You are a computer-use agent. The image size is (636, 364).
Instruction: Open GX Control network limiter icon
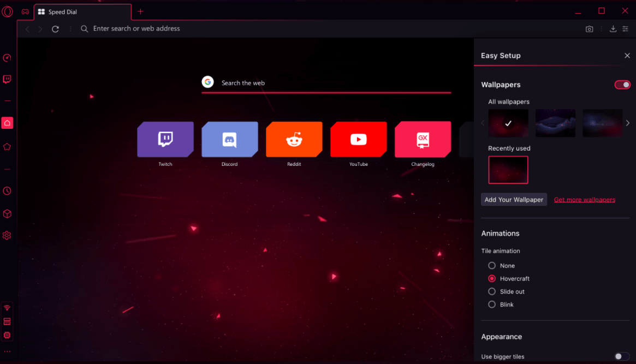pos(7,307)
